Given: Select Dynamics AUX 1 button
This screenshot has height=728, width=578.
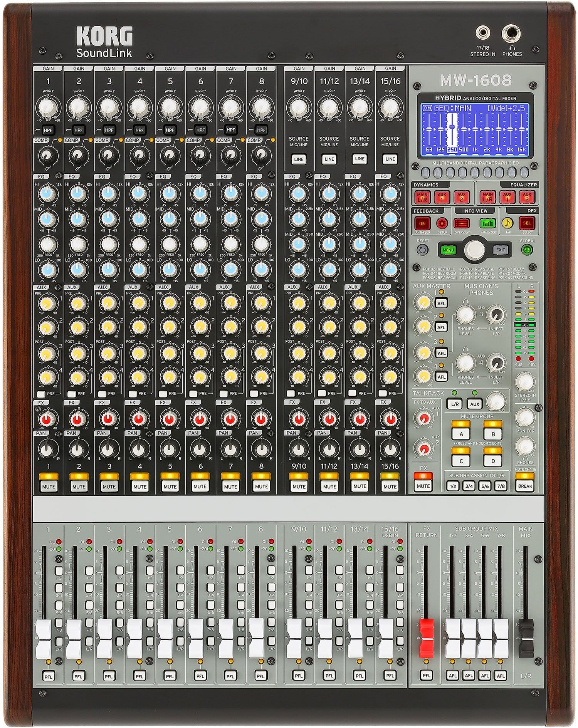Looking at the screenshot, I should coord(442,197).
